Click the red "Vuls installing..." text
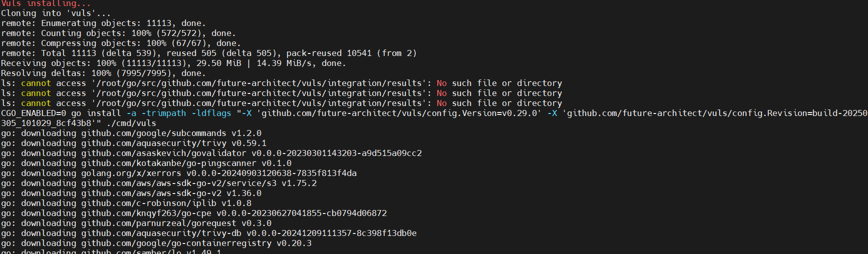This screenshot has height=254, width=868. tap(46, 3)
